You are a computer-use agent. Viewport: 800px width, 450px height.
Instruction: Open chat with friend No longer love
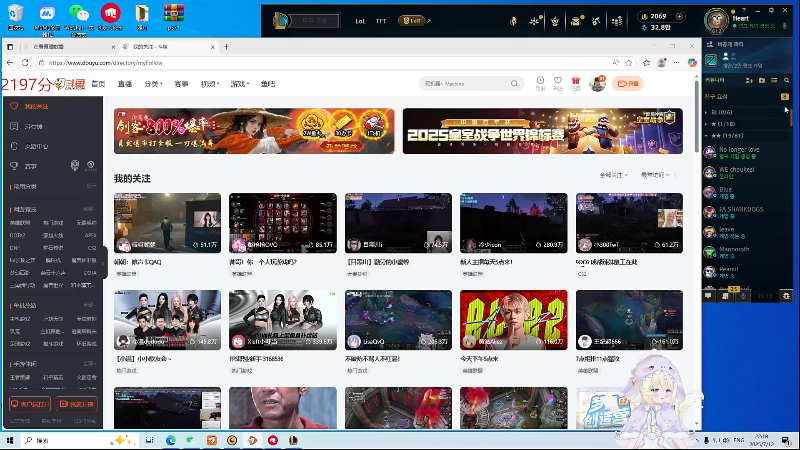coord(747,152)
